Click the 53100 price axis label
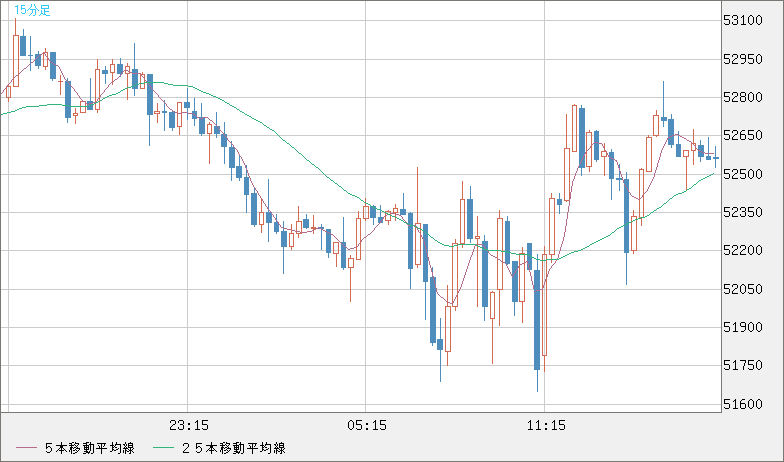 (x=743, y=20)
